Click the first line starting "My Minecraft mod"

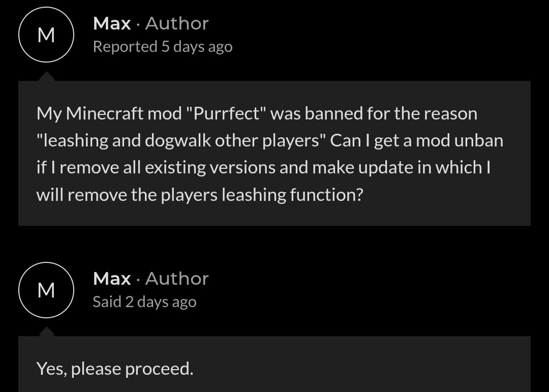(x=257, y=113)
